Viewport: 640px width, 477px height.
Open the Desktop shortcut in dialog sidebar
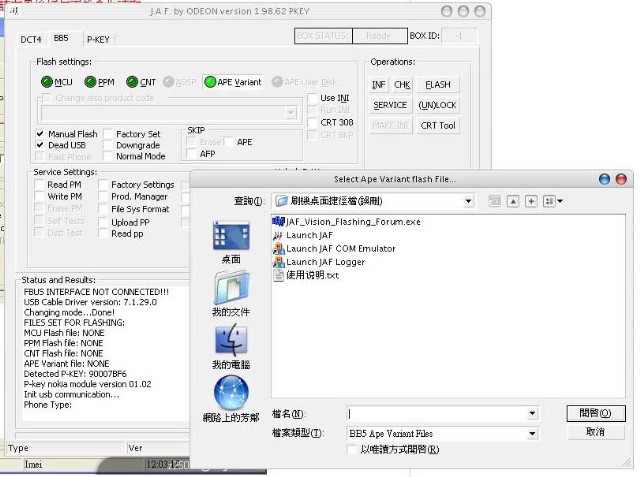point(231,242)
